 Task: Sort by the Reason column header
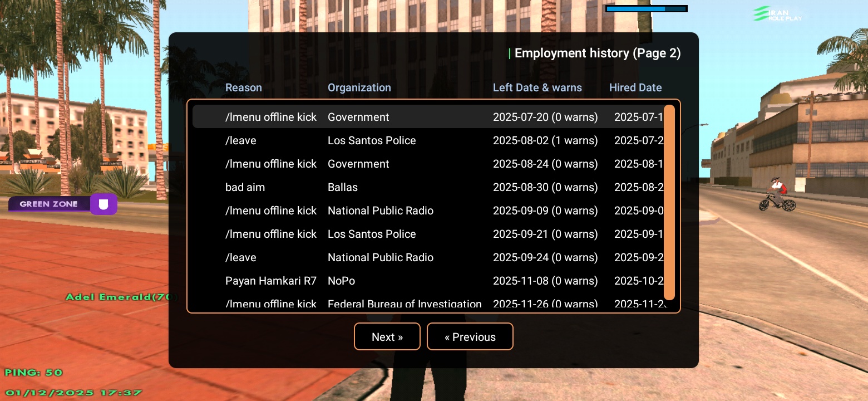pyautogui.click(x=243, y=87)
